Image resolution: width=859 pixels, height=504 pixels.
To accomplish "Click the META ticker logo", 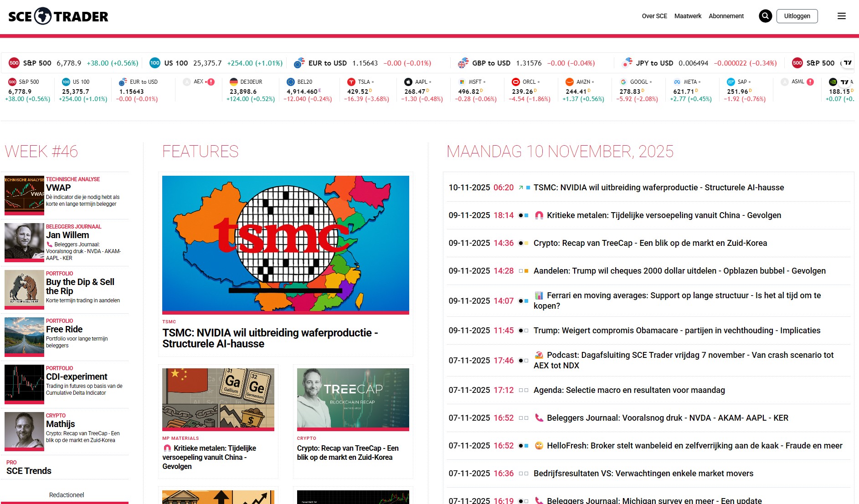I will (x=677, y=82).
